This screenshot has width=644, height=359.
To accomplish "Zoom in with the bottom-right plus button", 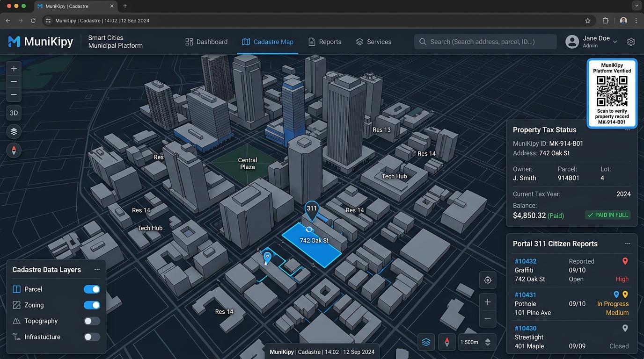I will [488, 302].
